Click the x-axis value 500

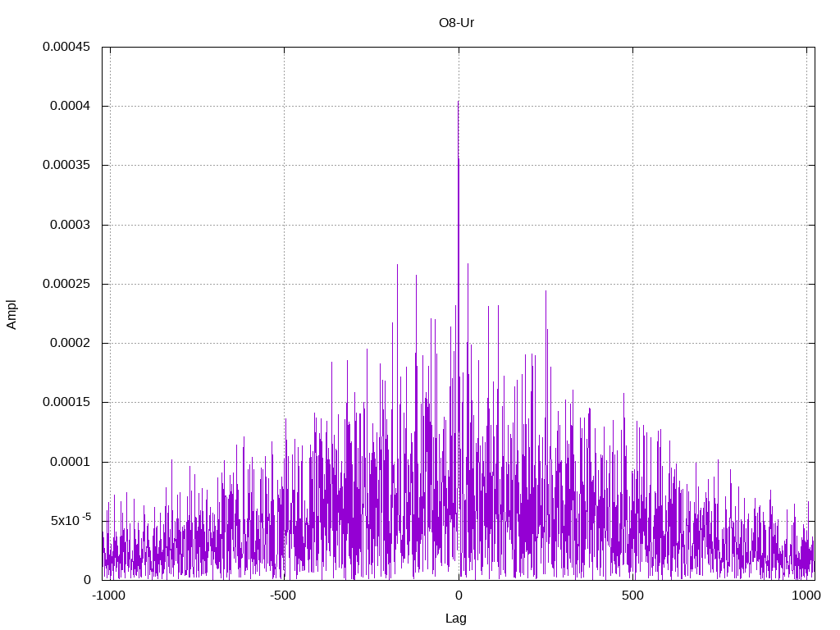(x=632, y=596)
